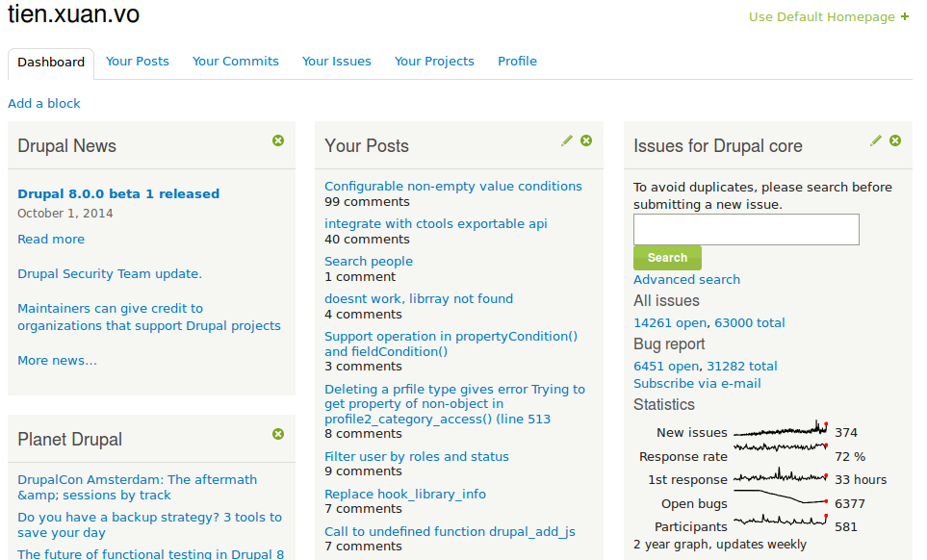This screenshot has height=560, width=927.
Task: Open doesnt work, librray not found post
Action: pos(419,299)
